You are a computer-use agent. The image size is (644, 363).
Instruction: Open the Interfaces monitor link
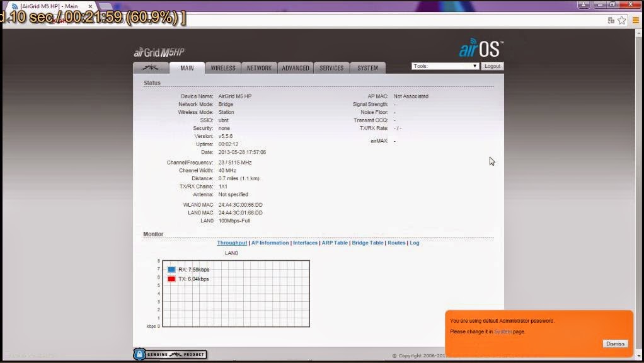point(305,243)
